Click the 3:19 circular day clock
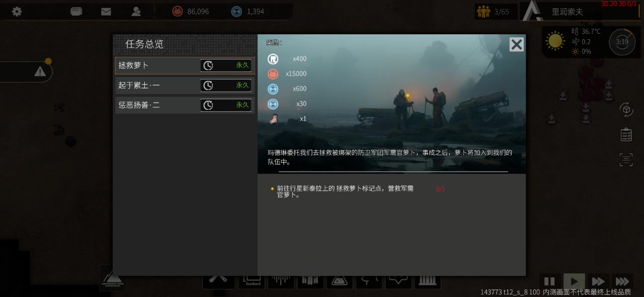Viewport: 644px width, 297px height. pos(622,42)
